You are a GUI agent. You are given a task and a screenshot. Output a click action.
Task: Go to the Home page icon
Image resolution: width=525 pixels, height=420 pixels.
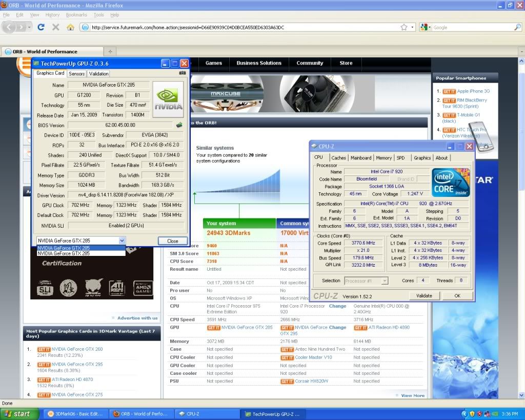coord(70,27)
